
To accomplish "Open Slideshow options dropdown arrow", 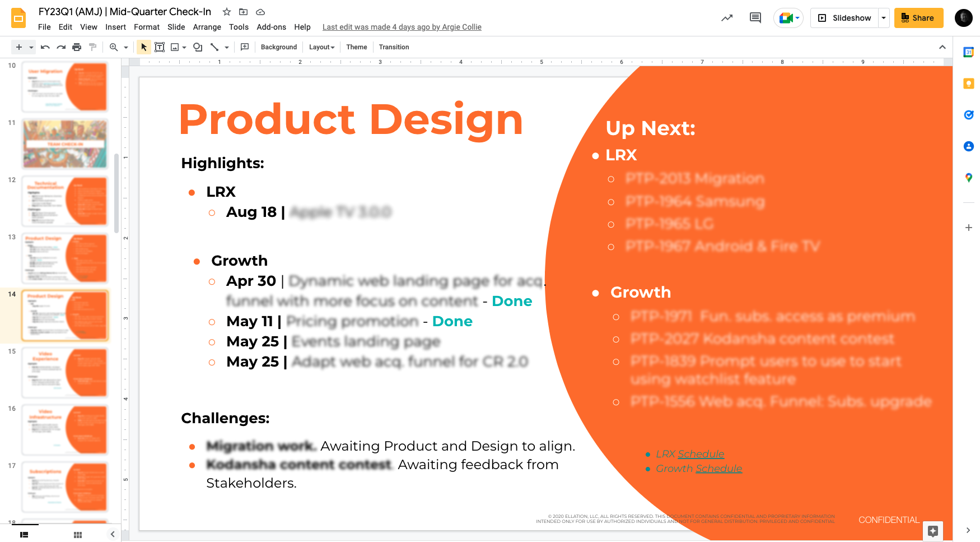I will click(884, 18).
